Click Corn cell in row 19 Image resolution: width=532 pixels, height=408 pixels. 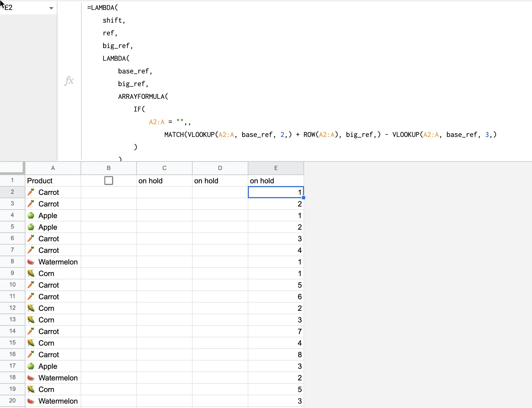coord(53,389)
